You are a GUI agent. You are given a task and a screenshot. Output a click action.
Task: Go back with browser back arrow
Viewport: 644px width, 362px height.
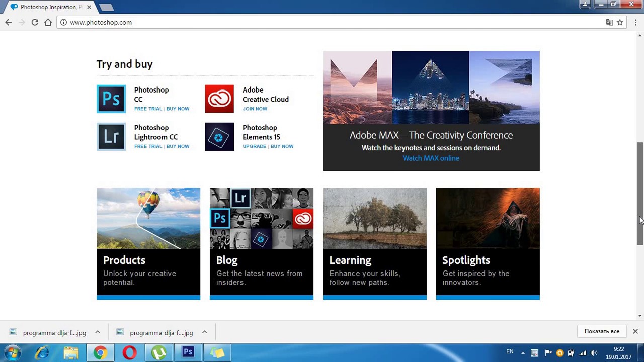(9, 22)
